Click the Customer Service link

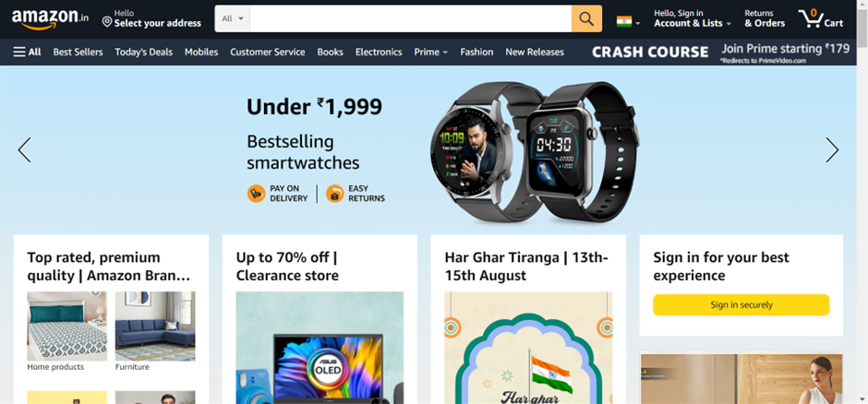268,52
